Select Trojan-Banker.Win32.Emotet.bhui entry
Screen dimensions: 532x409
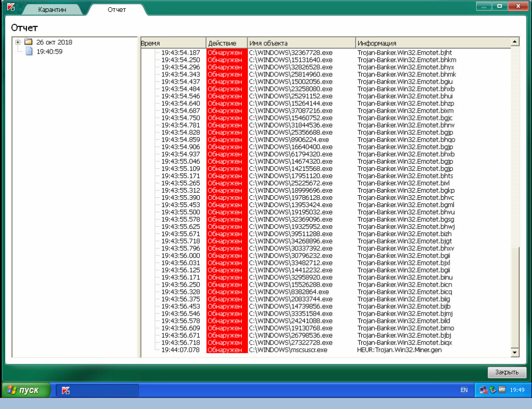(x=405, y=96)
